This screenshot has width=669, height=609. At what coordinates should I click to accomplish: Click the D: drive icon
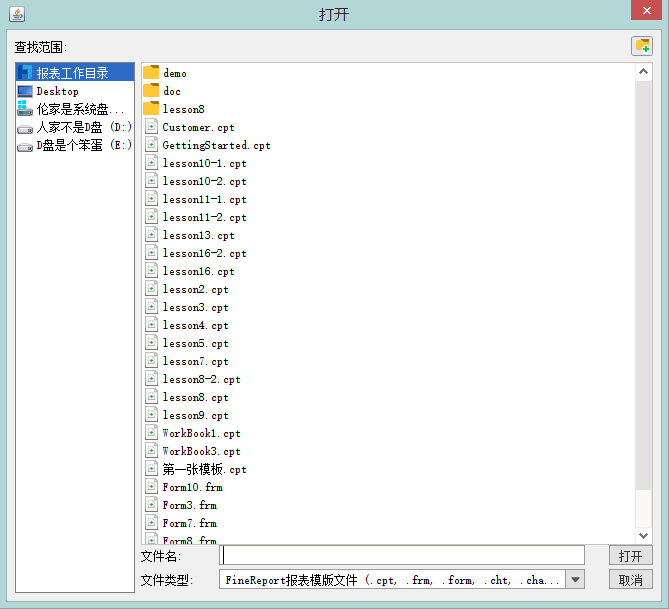[x=25, y=128]
